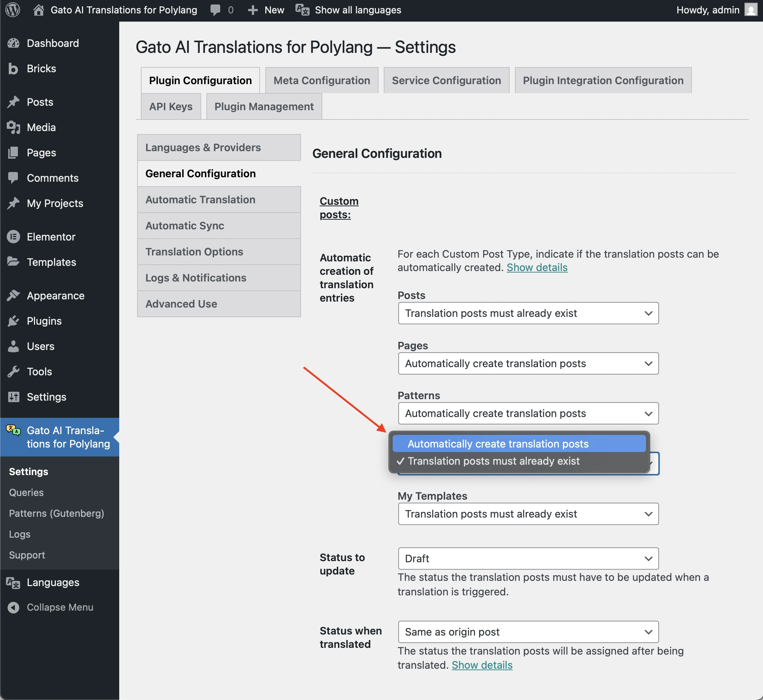Viewport: 763px width, 700px height.
Task: Open Appearance via the brush icon
Action: [13, 296]
